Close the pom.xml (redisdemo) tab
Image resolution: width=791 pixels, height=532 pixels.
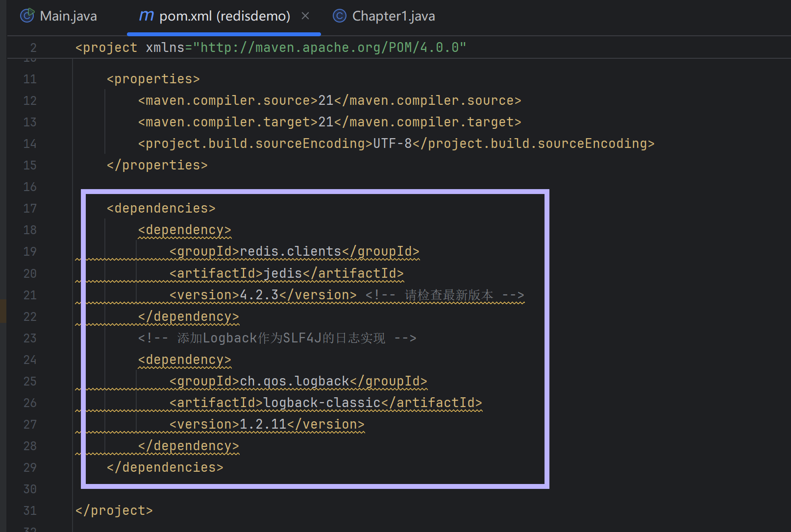[x=305, y=16]
